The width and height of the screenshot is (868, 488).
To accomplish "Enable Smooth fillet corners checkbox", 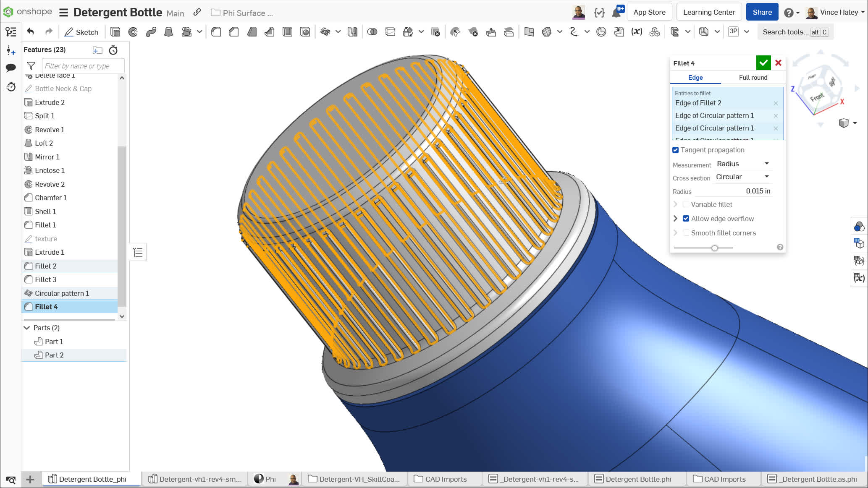I will (x=686, y=233).
